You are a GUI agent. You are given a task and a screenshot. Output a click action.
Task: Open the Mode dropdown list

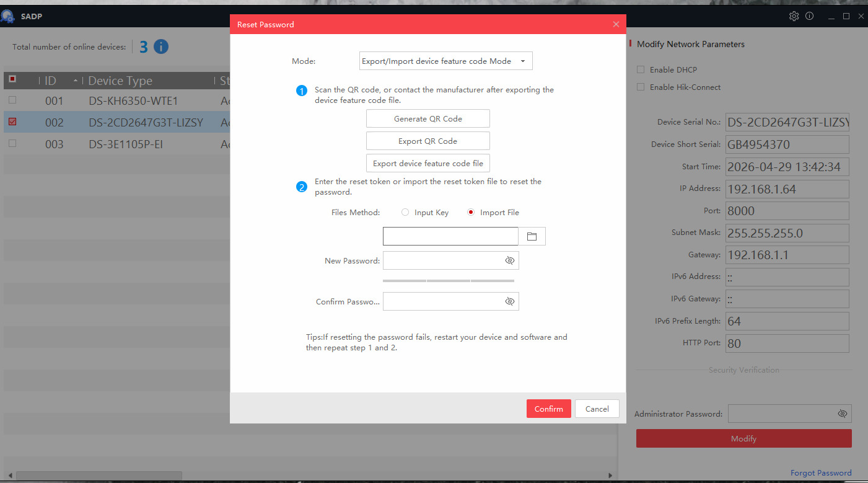(x=445, y=61)
